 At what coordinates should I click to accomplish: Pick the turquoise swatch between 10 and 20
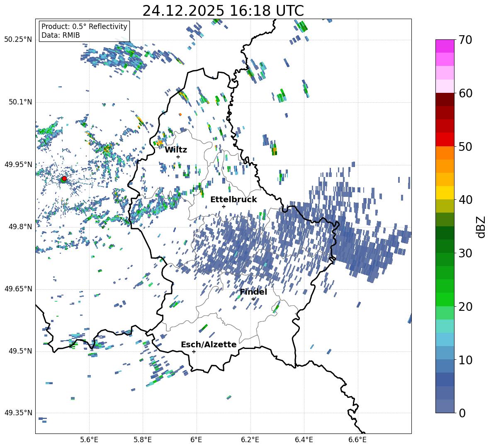coord(445,326)
